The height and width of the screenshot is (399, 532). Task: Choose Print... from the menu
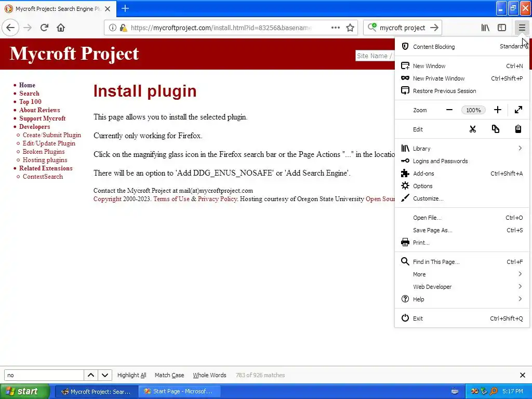[462, 243]
